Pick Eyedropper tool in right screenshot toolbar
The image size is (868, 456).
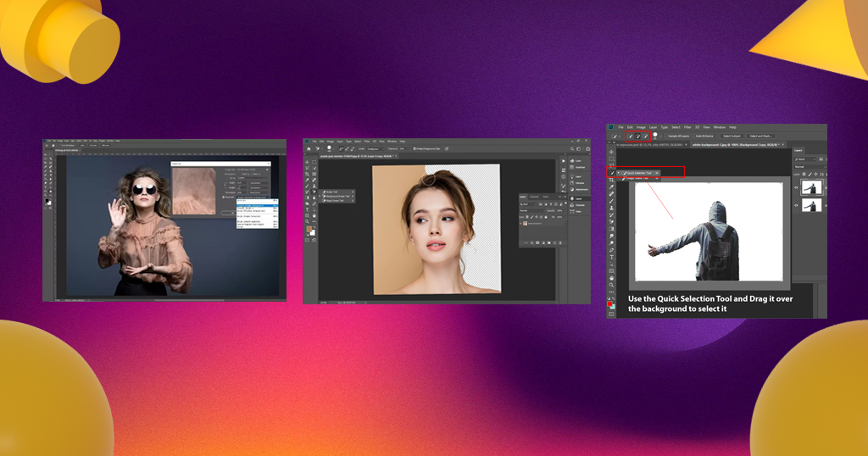pos(612,186)
